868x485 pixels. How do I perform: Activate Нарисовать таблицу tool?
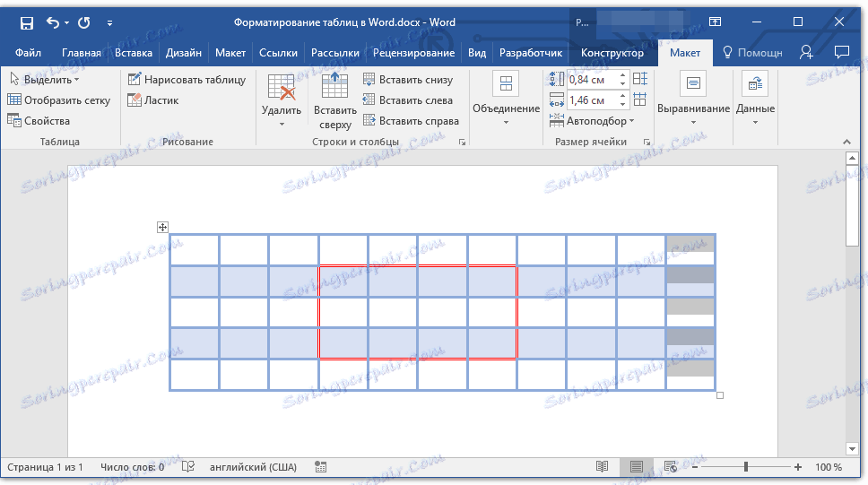pyautogui.click(x=187, y=79)
